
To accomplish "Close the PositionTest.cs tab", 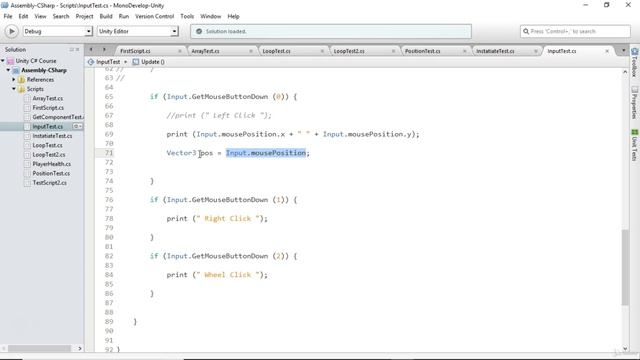I will coord(464,51).
